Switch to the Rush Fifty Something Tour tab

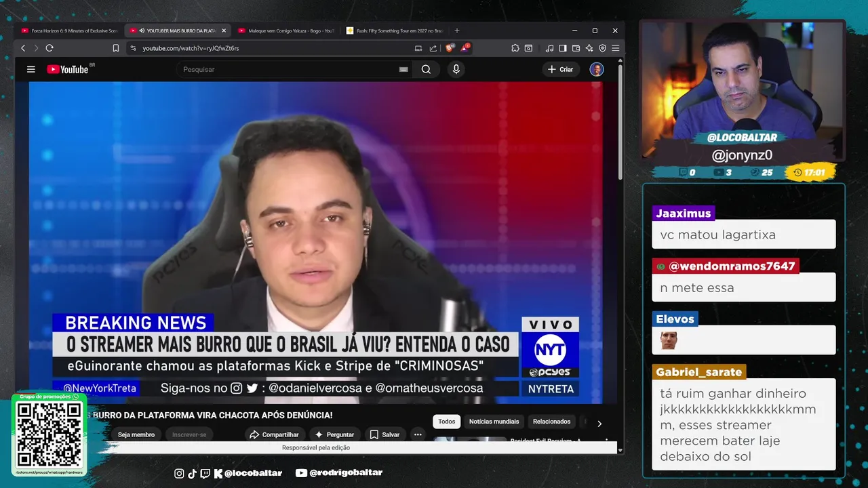tap(394, 30)
